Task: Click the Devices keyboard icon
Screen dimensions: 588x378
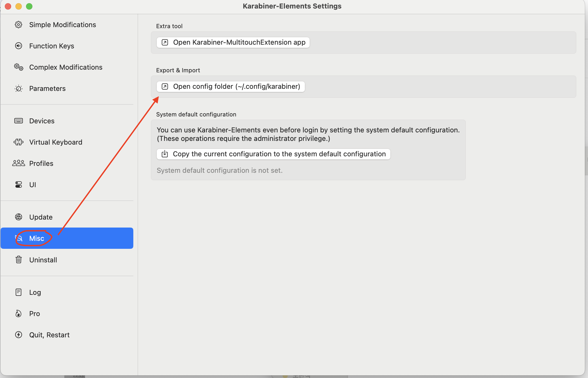Action: click(18, 121)
